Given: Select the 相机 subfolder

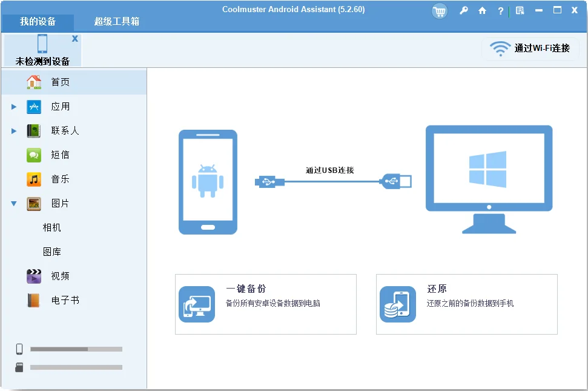Looking at the screenshot, I should tap(51, 228).
